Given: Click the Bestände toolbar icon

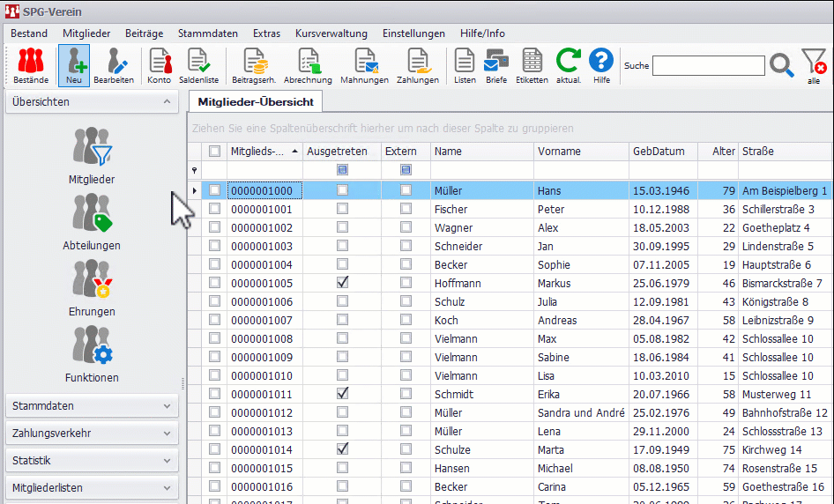Looking at the screenshot, I should coord(31,66).
